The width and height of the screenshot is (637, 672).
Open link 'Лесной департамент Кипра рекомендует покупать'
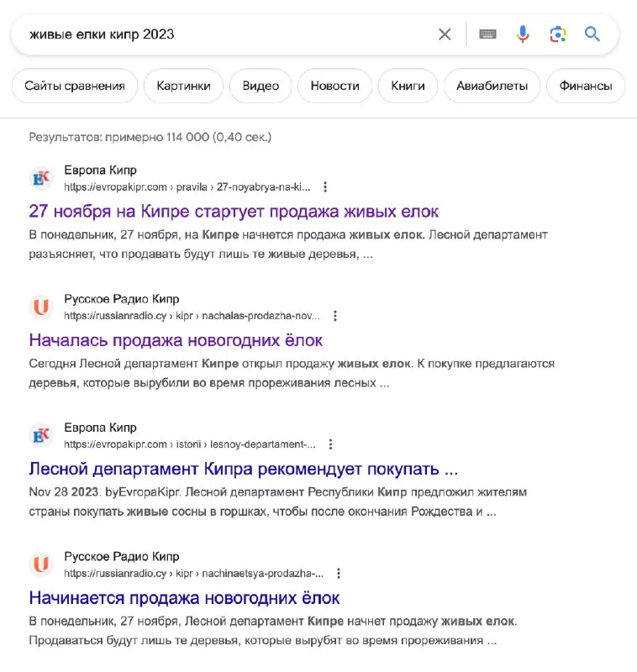(x=243, y=469)
